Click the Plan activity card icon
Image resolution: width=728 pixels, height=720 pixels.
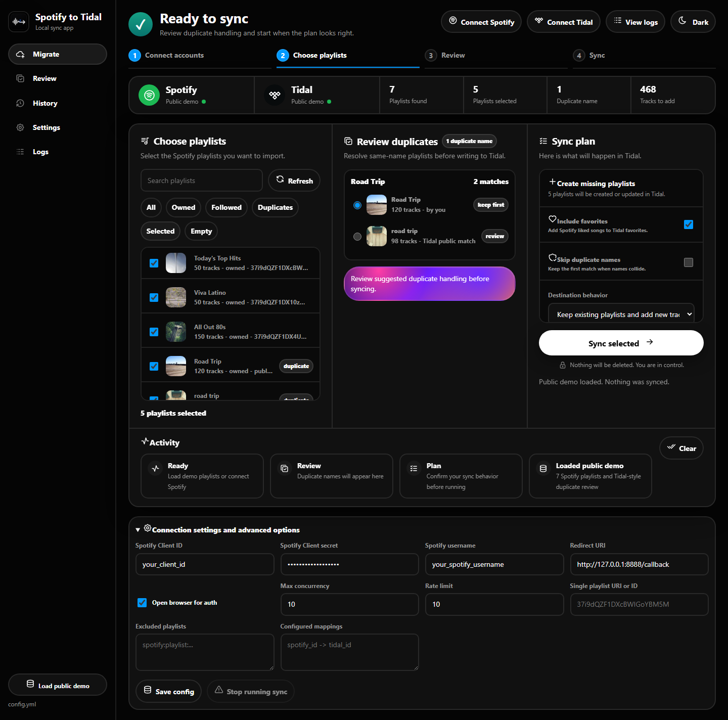click(414, 468)
